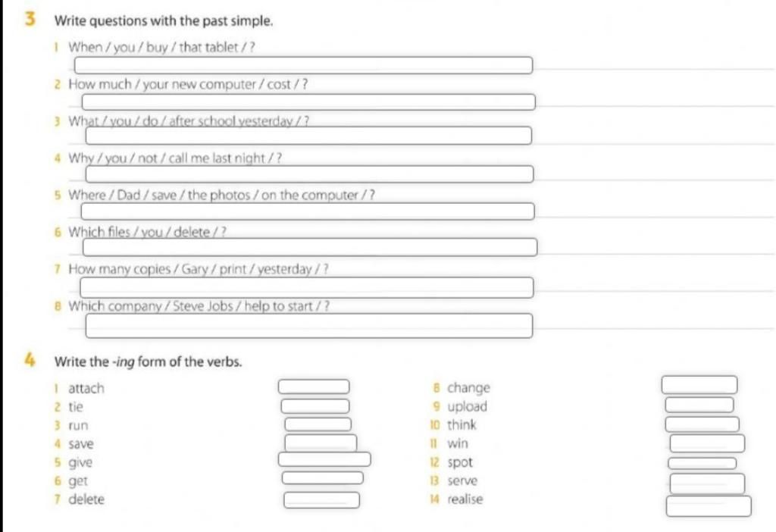
Task: Select the -ing answer box for 'delete'
Action: (x=321, y=500)
